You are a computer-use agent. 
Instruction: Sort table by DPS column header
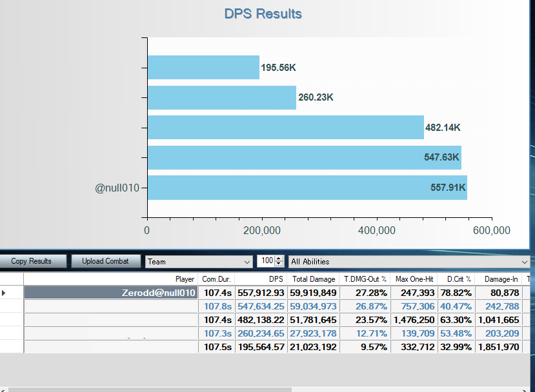point(261,279)
